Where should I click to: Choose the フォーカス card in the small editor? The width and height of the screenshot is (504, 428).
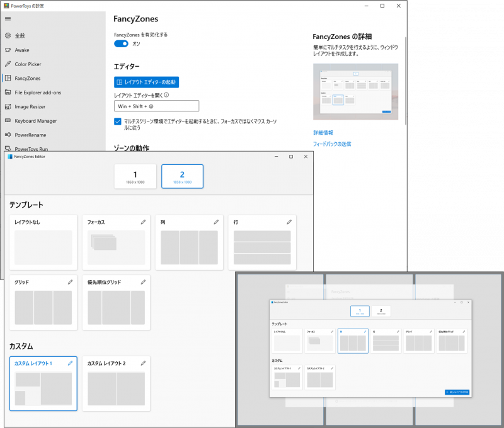(320, 341)
